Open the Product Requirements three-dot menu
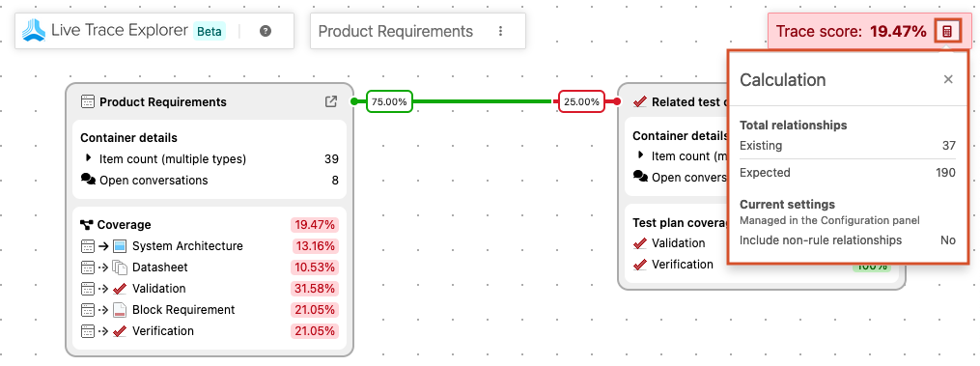This screenshot has height=366, width=980. (500, 31)
